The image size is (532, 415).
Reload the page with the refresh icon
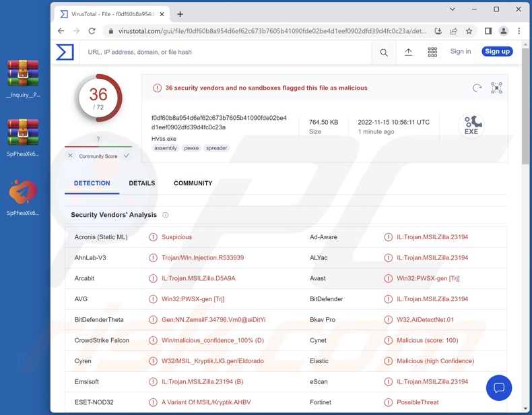[x=92, y=31]
